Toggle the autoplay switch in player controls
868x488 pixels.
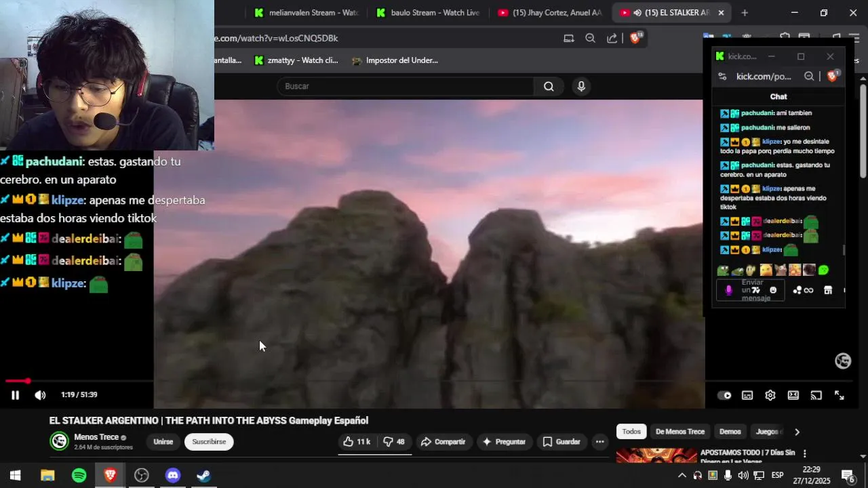(724, 396)
